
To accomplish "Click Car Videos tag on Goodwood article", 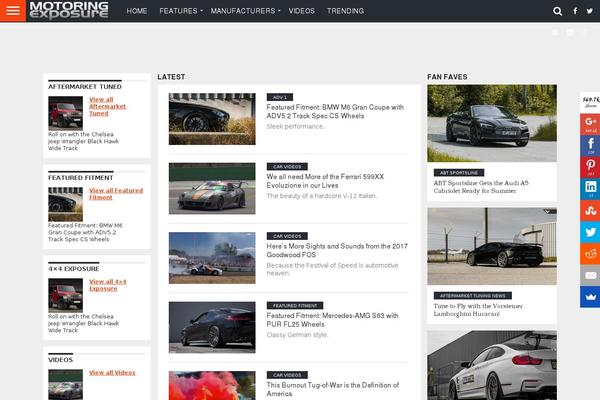I will click(x=287, y=236).
